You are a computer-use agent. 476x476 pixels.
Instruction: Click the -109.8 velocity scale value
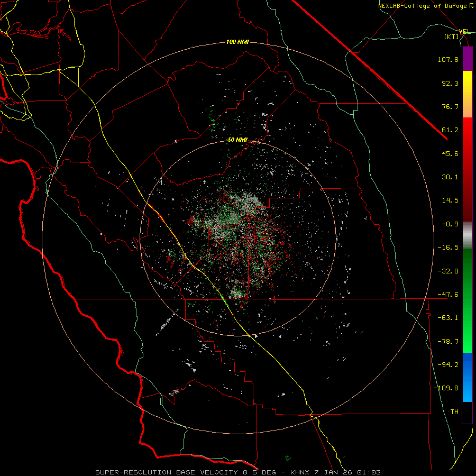pyautogui.click(x=446, y=388)
